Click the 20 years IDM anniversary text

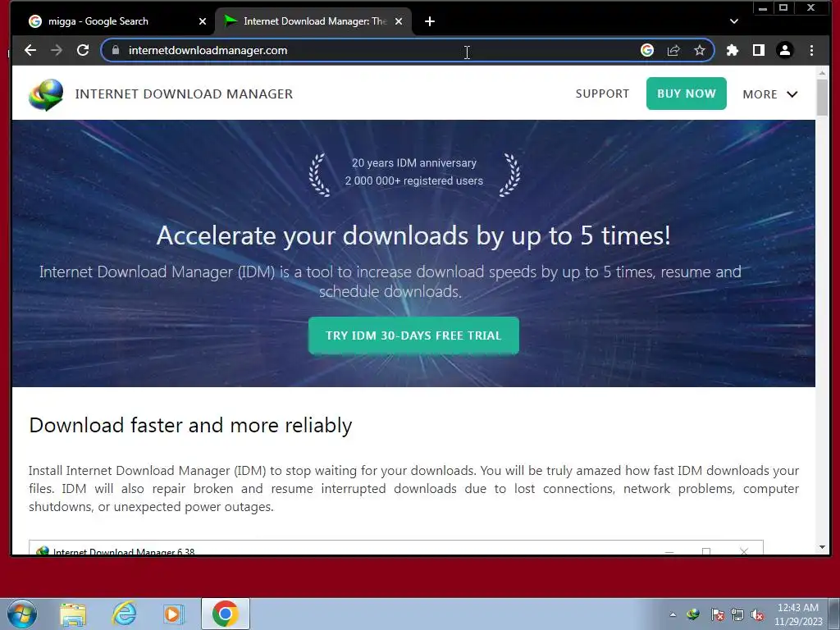coord(414,163)
